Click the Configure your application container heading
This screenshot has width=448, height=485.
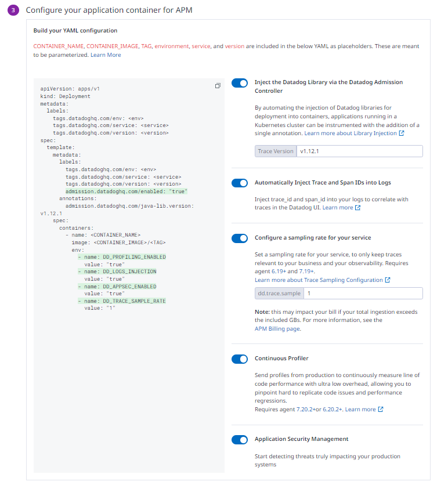point(109,10)
